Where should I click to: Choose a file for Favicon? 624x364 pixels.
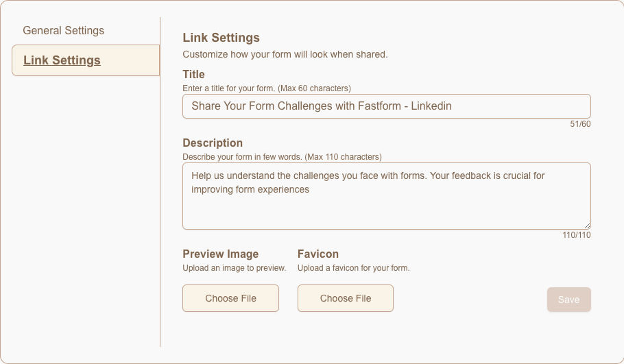point(346,298)
